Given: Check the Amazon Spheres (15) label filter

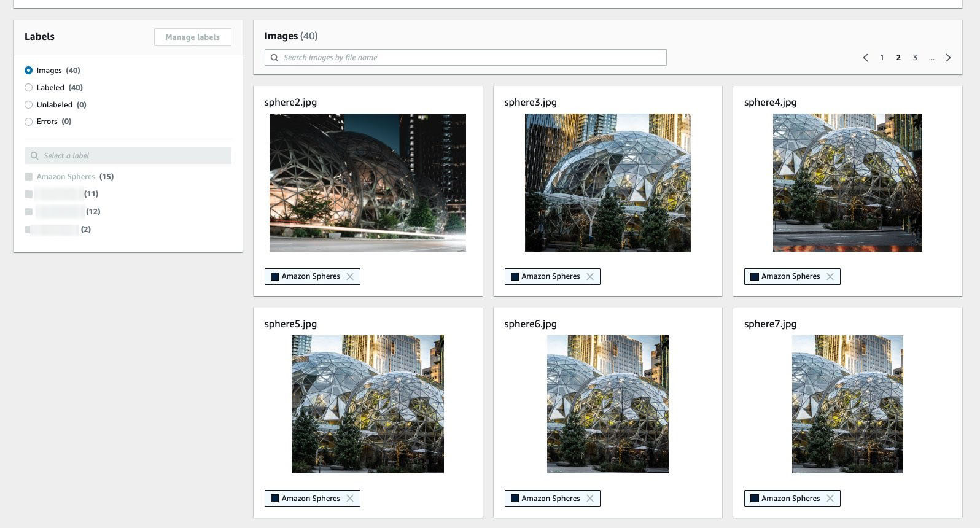Looking at the screenshot, I should [28, 177].
